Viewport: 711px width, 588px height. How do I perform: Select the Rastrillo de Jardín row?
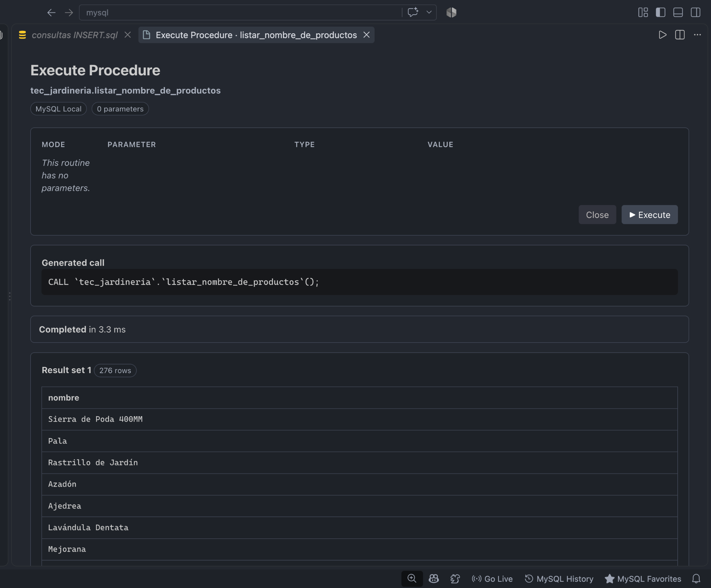(x=360, y=463)
